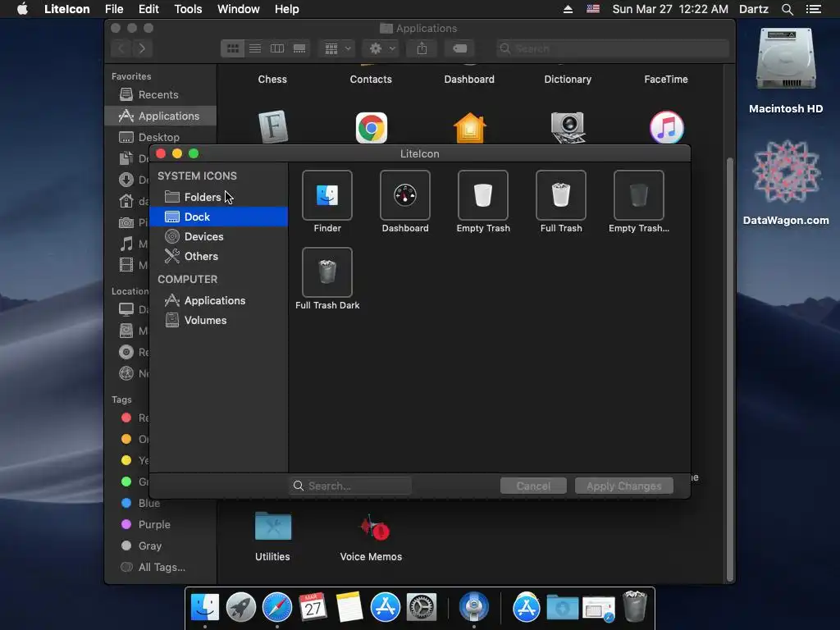Viewport: 840px width, 630px height.
Task: Open Notification Center from menu bar
Action: [813, 9]
